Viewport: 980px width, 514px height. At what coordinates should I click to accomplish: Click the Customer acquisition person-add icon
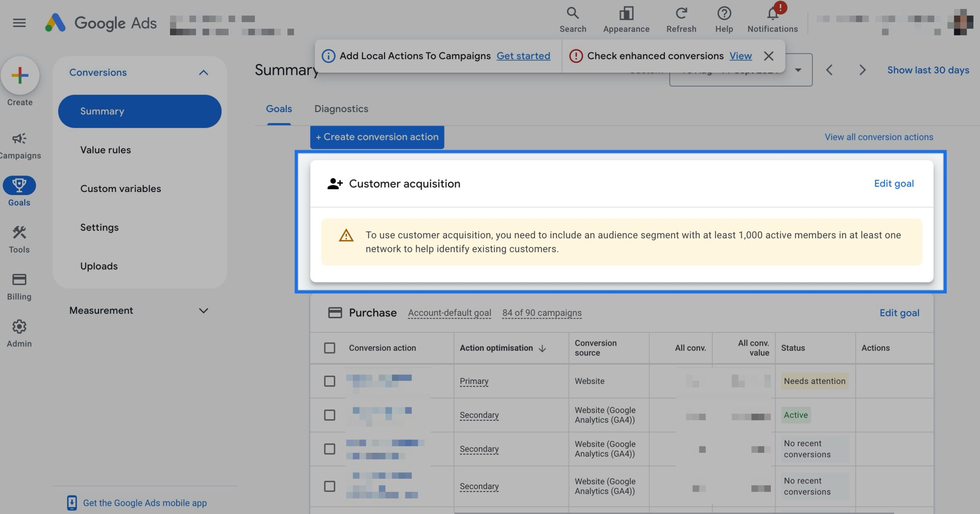pos(335,184)
